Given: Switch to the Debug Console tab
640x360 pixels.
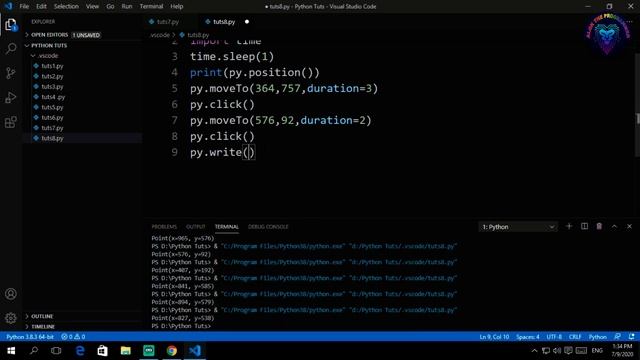Looking at the screenshot, I should coord(268,227).
